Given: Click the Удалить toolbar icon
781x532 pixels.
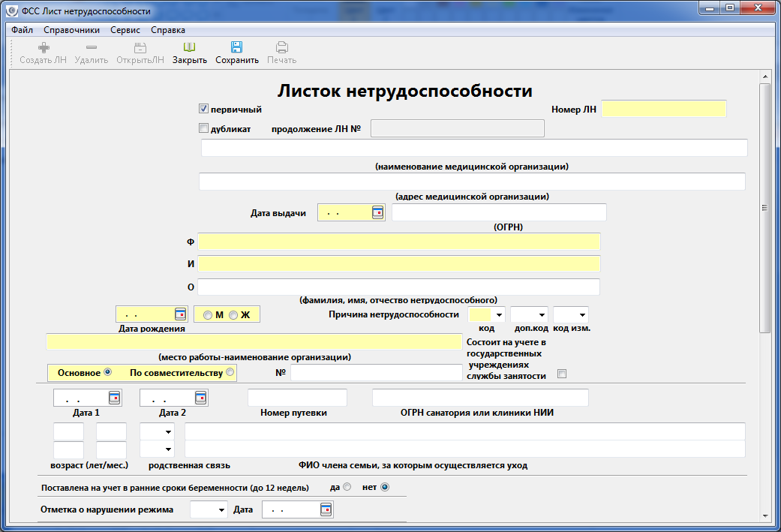Looking at the screenshot, I should 91,47.
